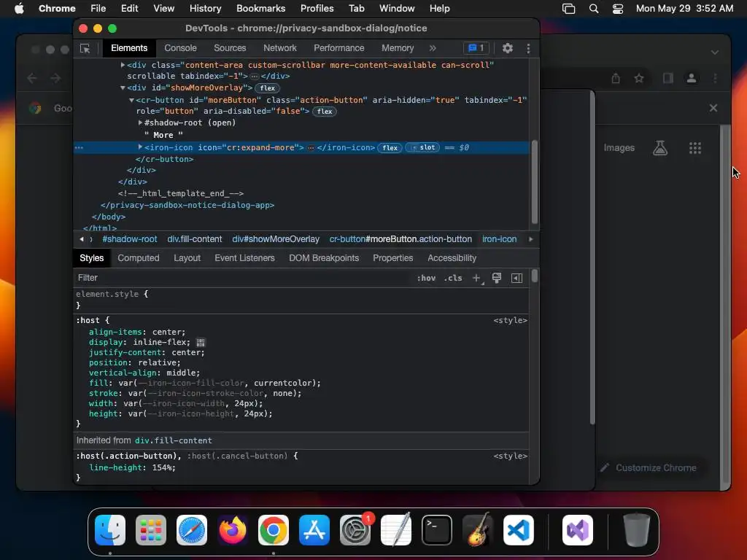Click Images link in the browser window
The image size is (747, 560).
(x=619, y=148)
